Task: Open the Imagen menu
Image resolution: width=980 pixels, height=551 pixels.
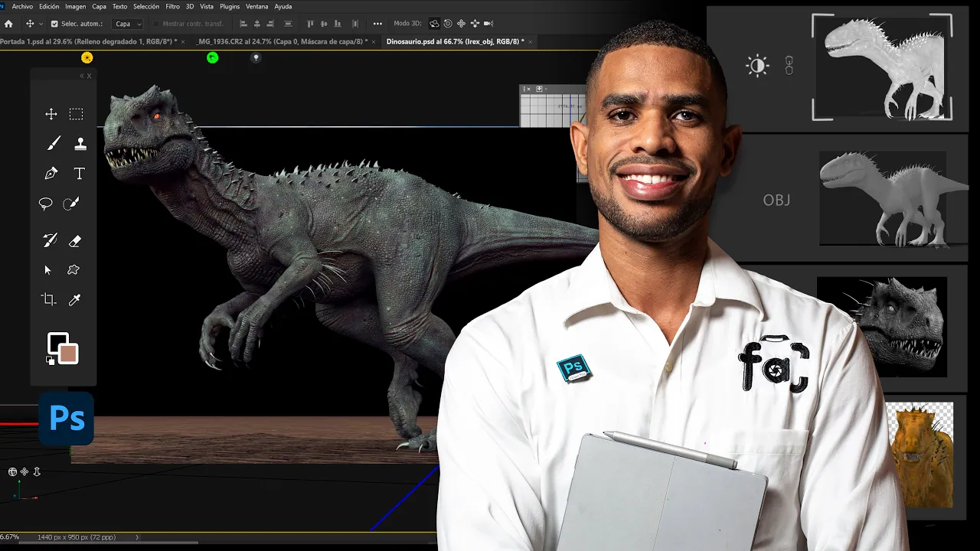Action: (76, 6)
